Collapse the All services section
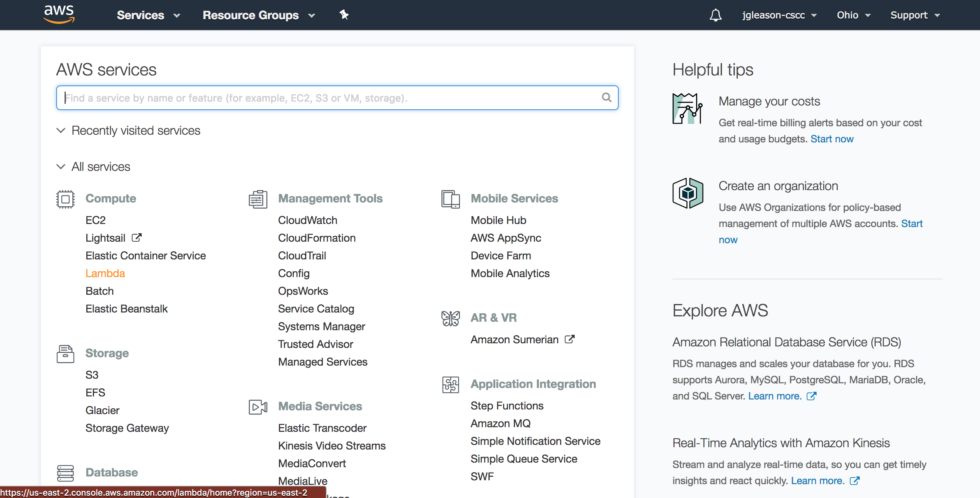Viewport: 980px width, 498px height. pyautogui.click(x=61, y=167)
